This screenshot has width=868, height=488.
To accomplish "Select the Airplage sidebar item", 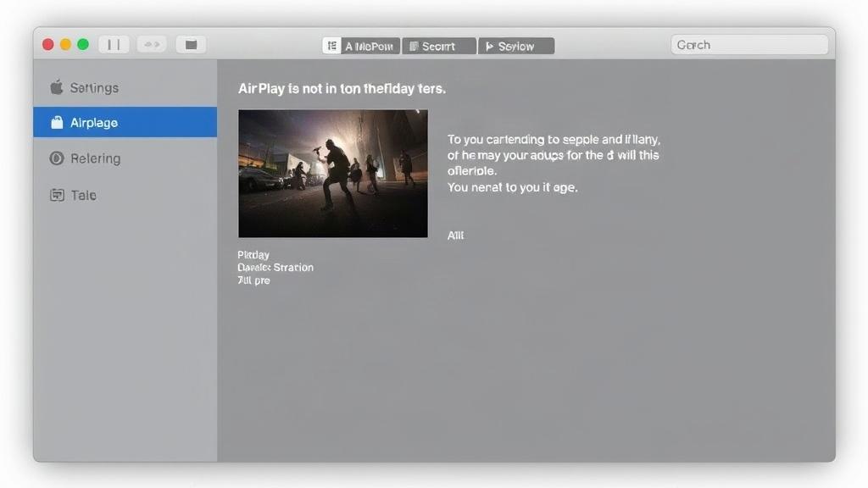I will (125, 122).
